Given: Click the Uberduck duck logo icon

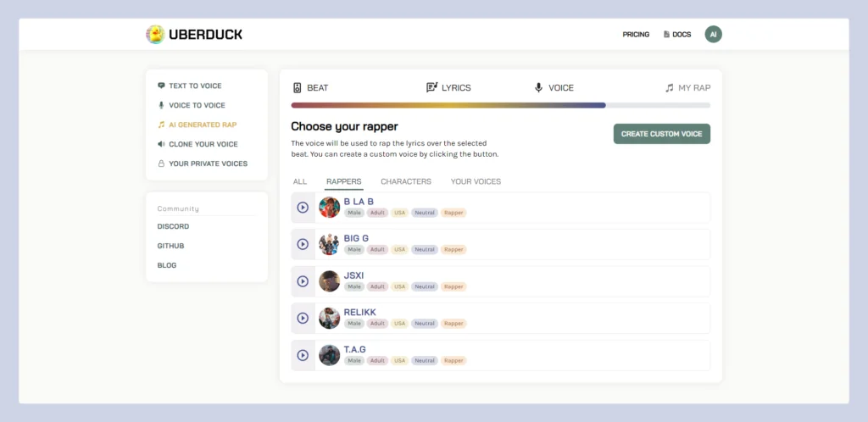Looking at the screenshot, I should tap(155, 34).
